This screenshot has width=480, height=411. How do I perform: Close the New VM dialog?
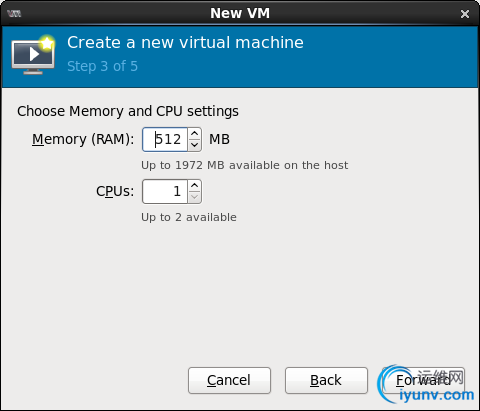coord(465,14)
